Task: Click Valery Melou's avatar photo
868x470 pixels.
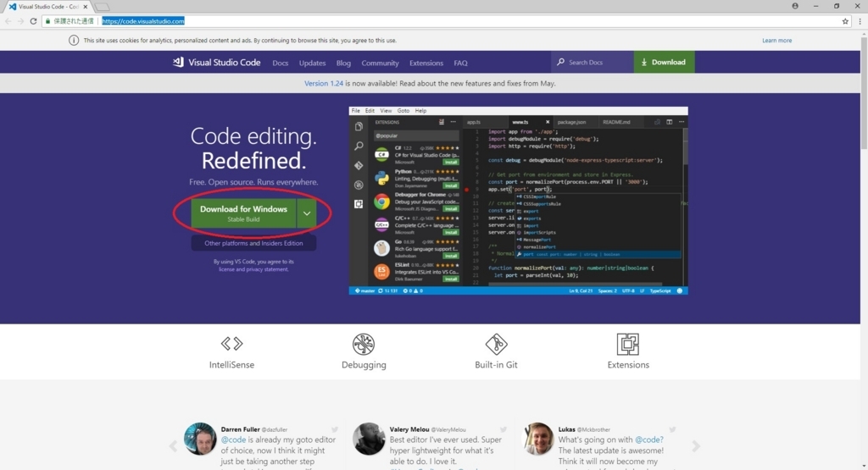Action: point(369,439)
